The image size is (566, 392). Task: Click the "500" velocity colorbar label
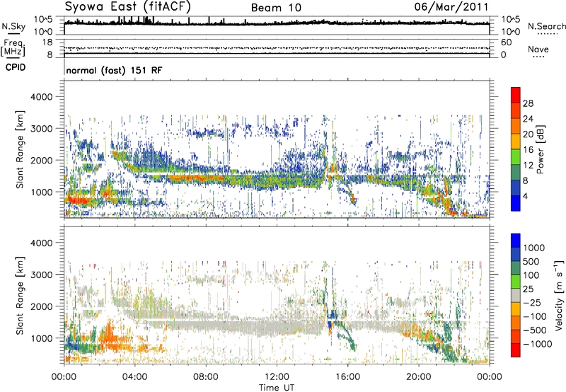[533, 262]
